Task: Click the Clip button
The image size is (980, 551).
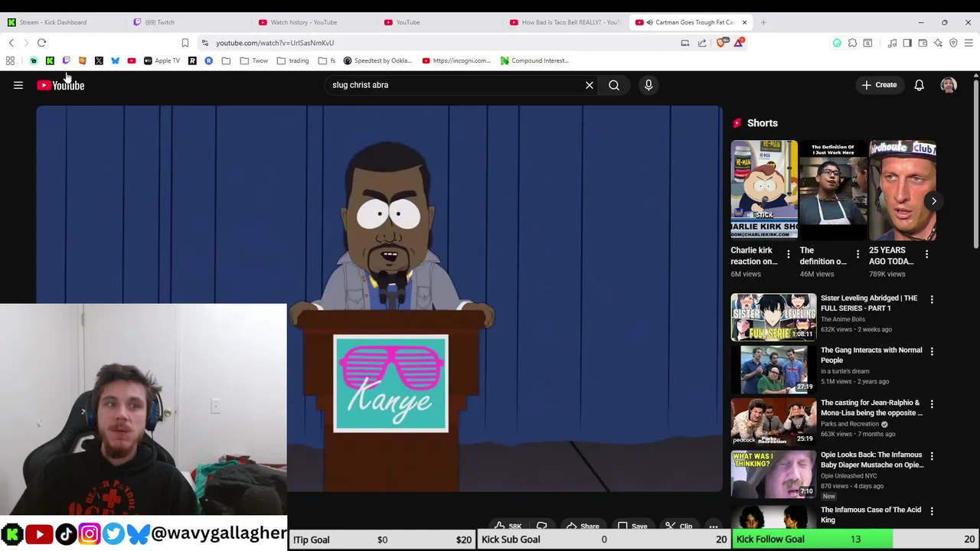Action: tap(678, 526)
